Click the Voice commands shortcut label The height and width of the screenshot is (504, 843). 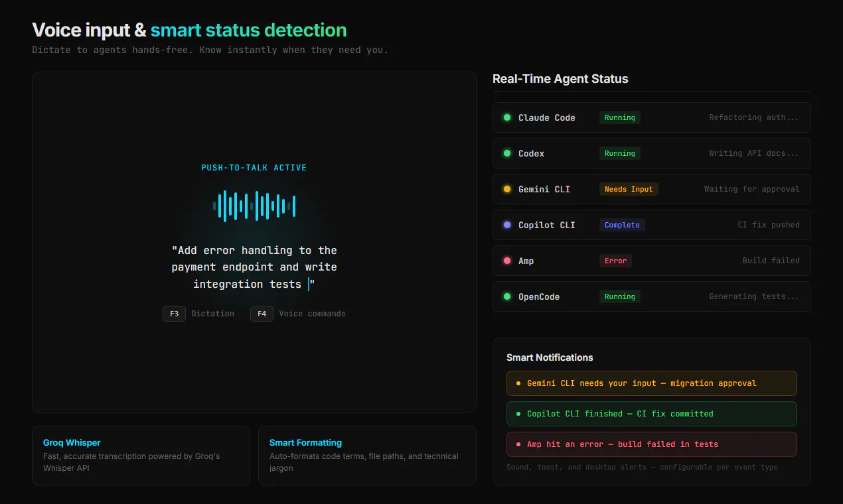coord(313,314)
